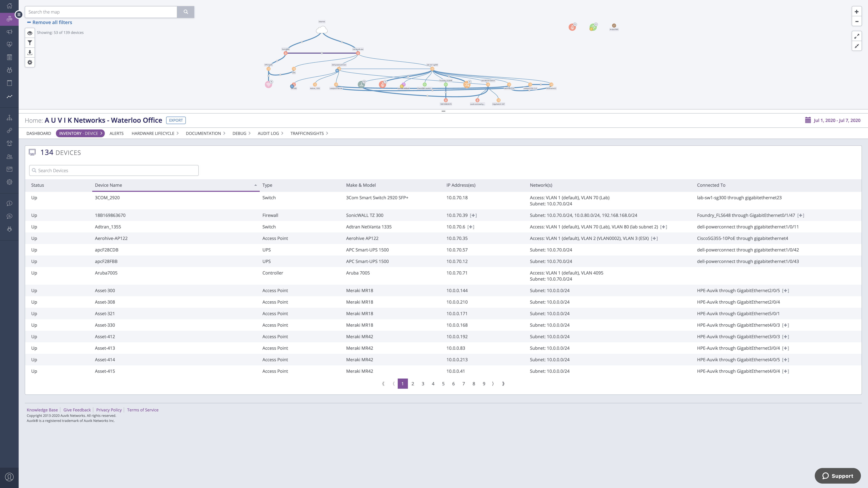Expand Documentation tab chevron
Viewport: 868px width, 488px height.
pyautogui.click(x=224, y=133)
